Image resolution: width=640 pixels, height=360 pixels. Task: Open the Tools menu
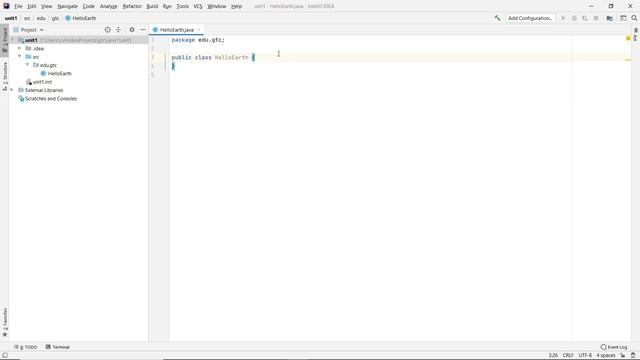182,6
